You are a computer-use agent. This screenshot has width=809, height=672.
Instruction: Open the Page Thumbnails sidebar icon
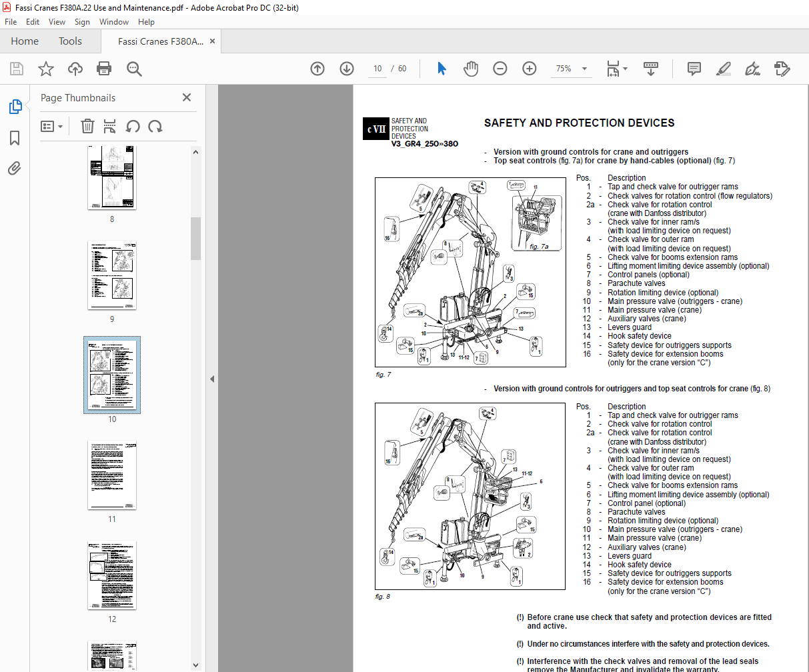15,107
